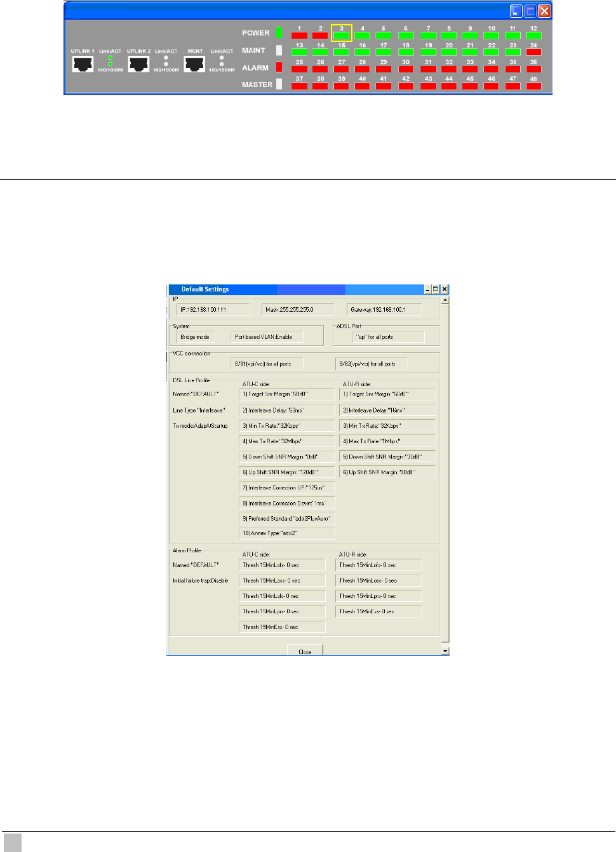This screenshot has height=852, width=616.
Task: Click the Close button in Default Settings
Action: pos(305,651)
